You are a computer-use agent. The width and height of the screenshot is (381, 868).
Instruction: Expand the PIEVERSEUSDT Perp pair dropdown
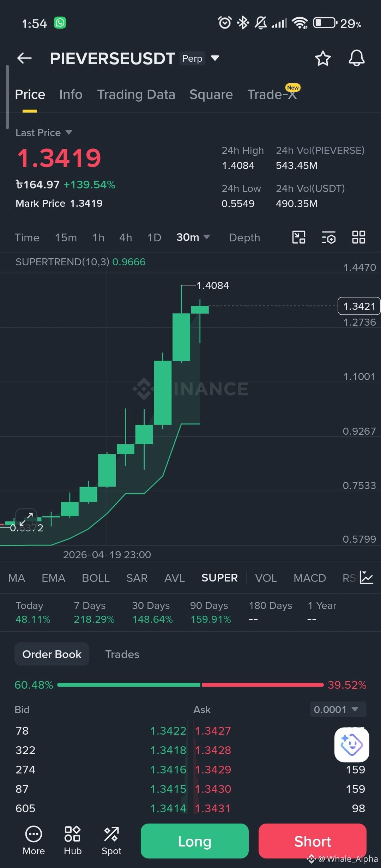(215, 58)
